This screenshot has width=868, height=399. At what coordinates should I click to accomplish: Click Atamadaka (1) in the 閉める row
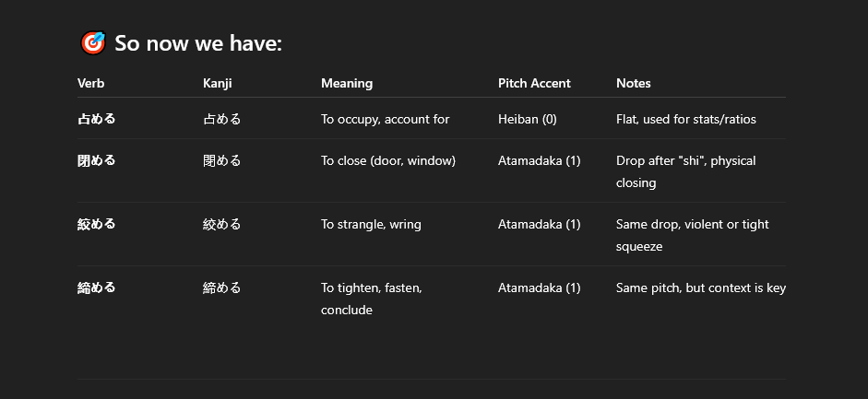[540, 161]
